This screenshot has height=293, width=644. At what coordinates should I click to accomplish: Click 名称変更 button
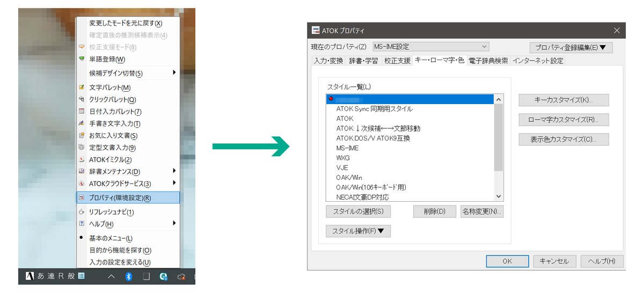pos(481,211)
